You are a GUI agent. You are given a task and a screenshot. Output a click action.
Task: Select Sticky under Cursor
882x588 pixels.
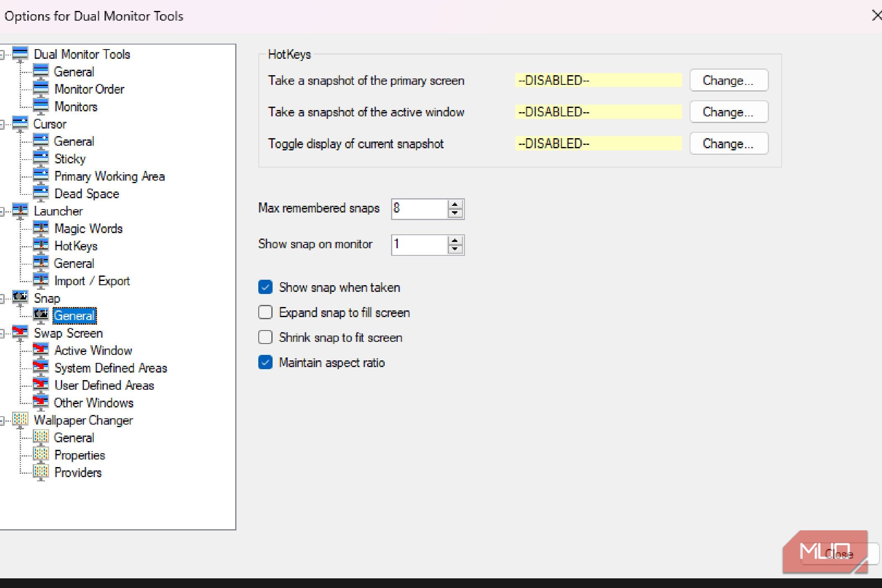click(x=70, y=159)
